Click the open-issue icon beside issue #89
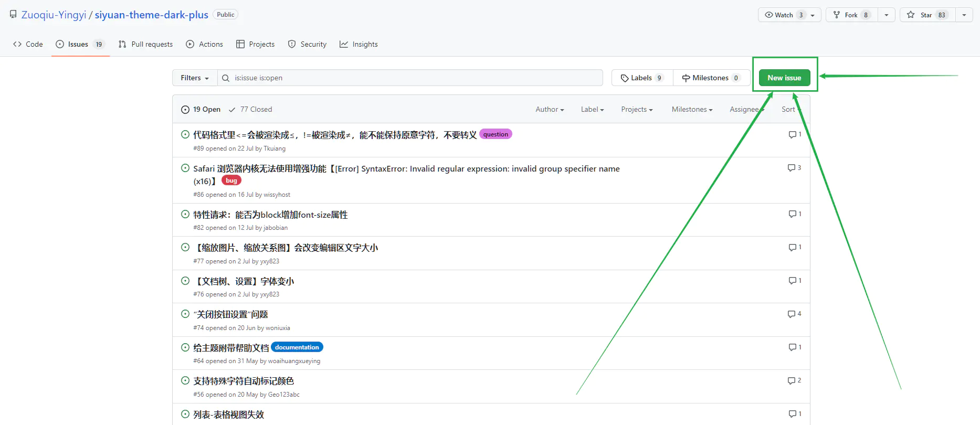Image resolution: width=980 pixels, height=425 pixels. [x=185, y=134]
